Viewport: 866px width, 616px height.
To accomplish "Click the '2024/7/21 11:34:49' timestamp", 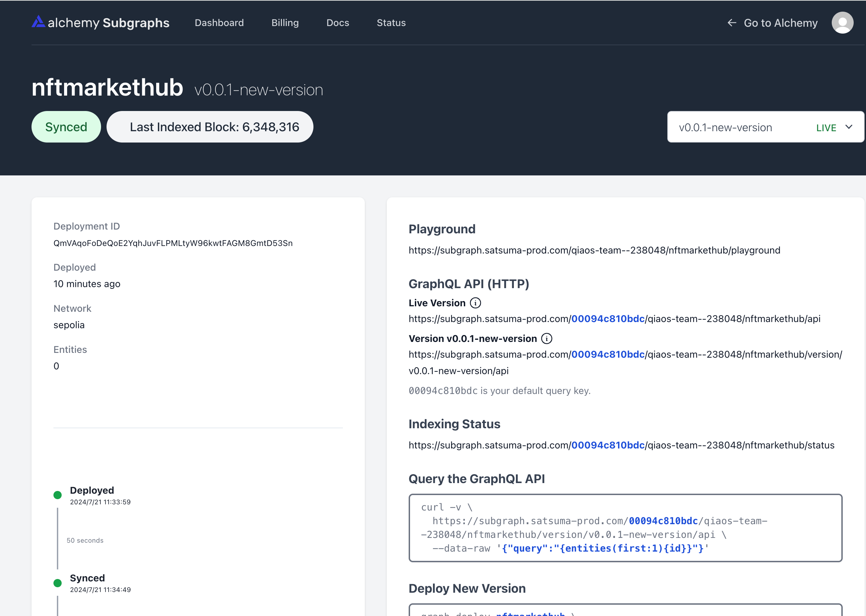I will coord(100,590).
